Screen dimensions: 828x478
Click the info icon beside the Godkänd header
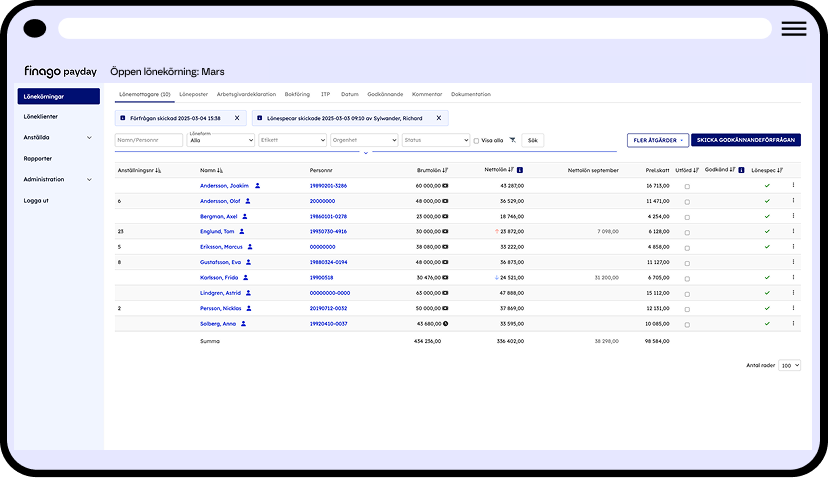tap(741, 170)
